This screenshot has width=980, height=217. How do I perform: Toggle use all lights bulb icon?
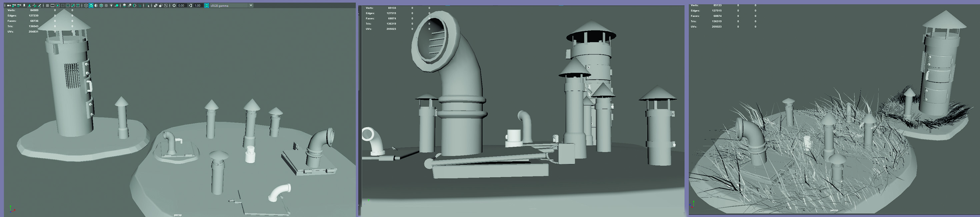coord(111,6)
